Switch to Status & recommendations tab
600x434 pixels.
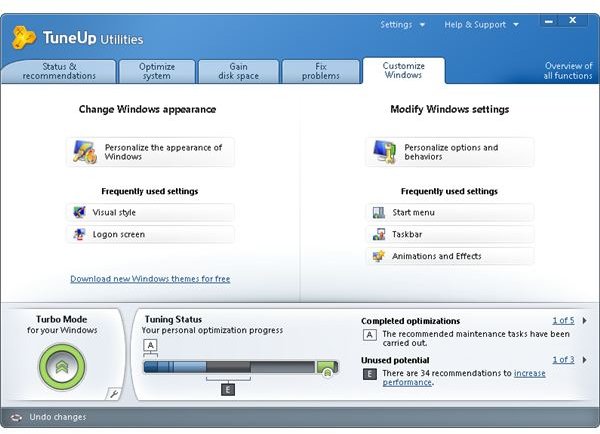click(59, 71)
